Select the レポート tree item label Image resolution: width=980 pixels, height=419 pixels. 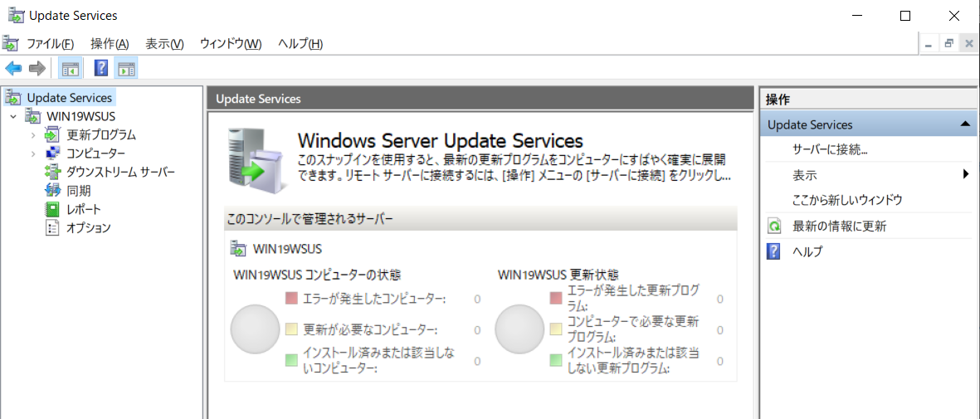point(84,209)
